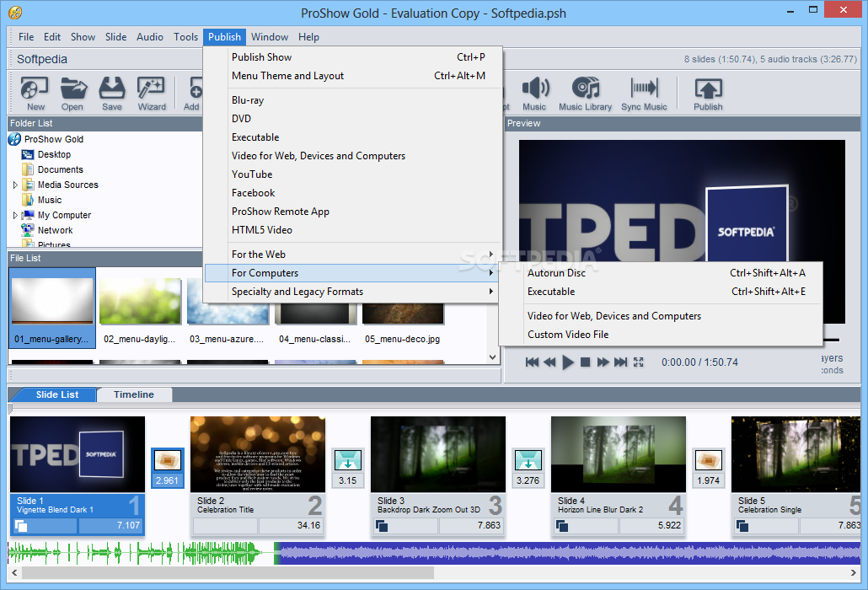Select Autorun Disc in submenu
This screenshot has width=868, height=590.
[x=661, y=273]
